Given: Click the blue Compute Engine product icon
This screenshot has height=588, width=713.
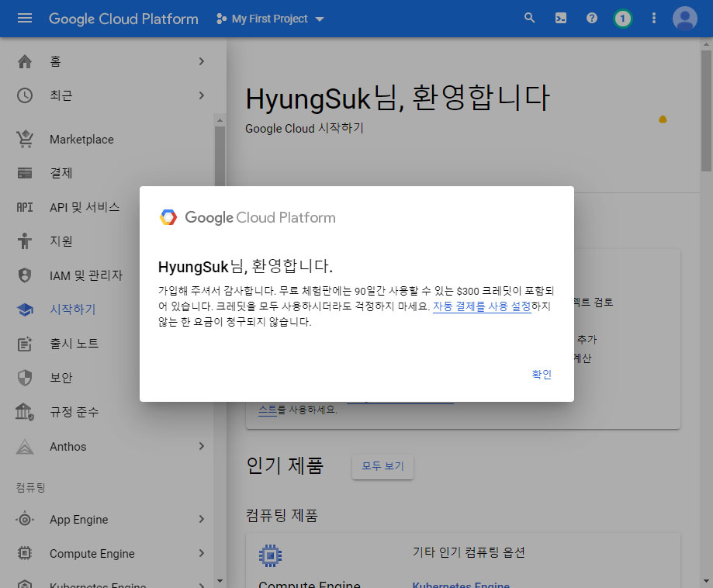Looking at the screenshot, I should [270, 555].
